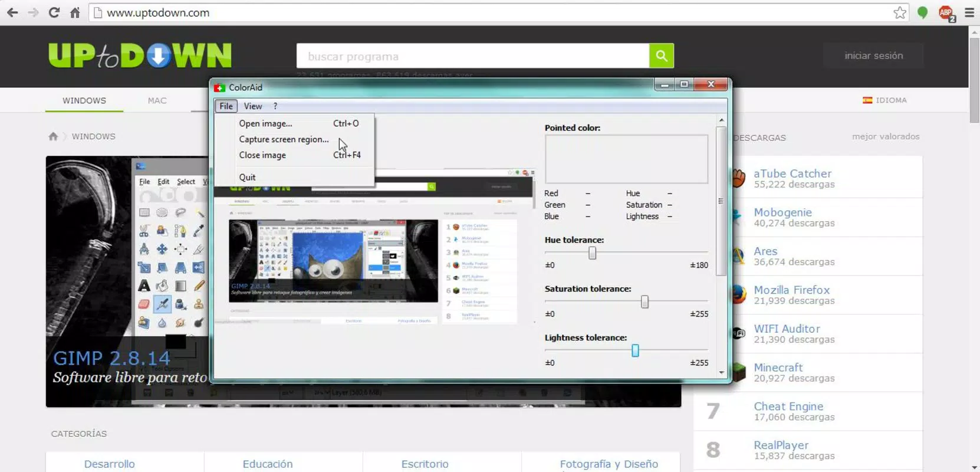The width and height of the screenshot is (980, 472).
Task: Click the buscar programa search field
Action: pos(473,56)
